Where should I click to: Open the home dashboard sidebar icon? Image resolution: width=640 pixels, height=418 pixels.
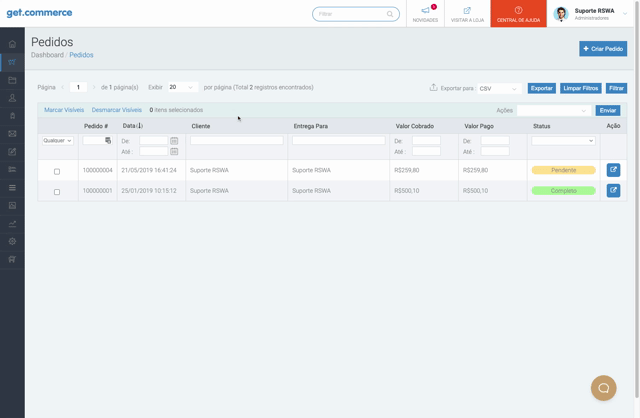[12, 44]
